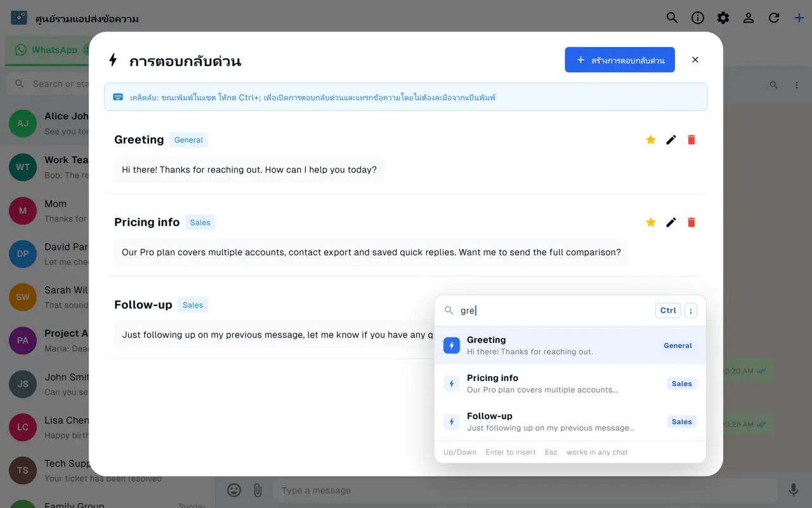
Task: Click the refresh icon in the top bar
Action: point(774,18)
